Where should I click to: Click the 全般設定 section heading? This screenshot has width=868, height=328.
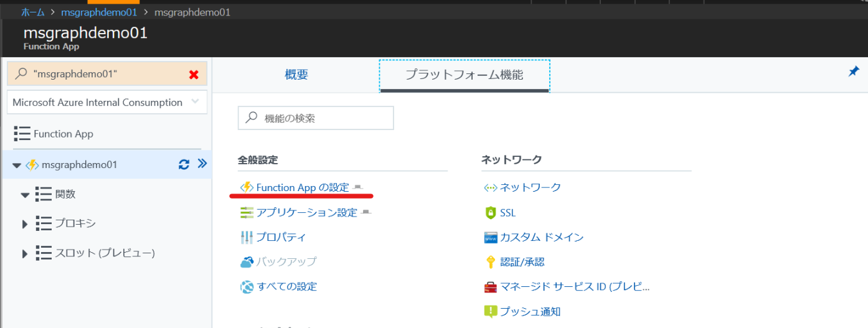258,160
